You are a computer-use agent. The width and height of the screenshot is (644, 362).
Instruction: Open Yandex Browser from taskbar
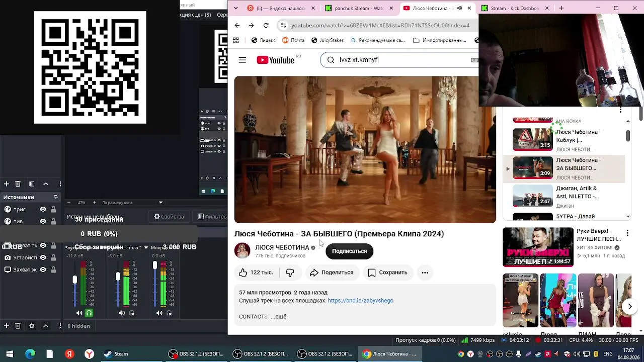pyautogui.click(x=69, y=354)
